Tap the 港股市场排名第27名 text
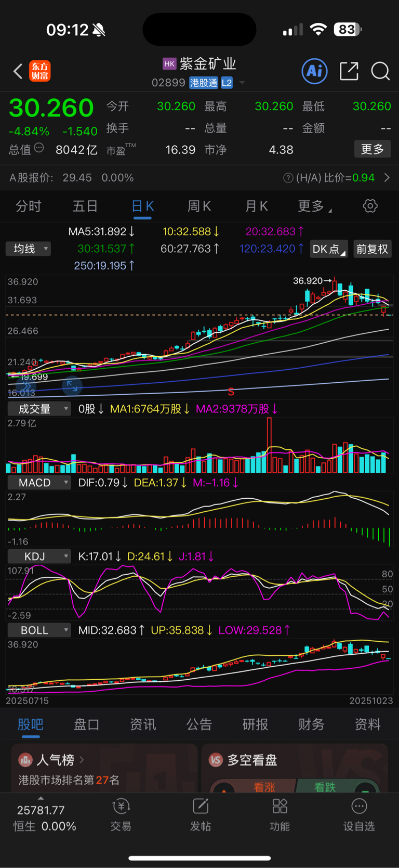Image resolution: width=399 pixels, height=868 pixels. [69, 780]
